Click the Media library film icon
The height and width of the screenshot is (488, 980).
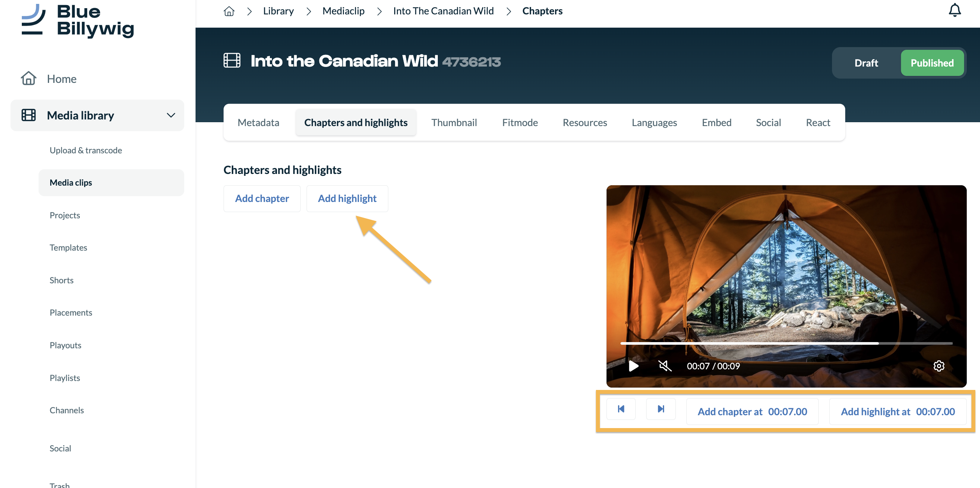tap(28, 115)
